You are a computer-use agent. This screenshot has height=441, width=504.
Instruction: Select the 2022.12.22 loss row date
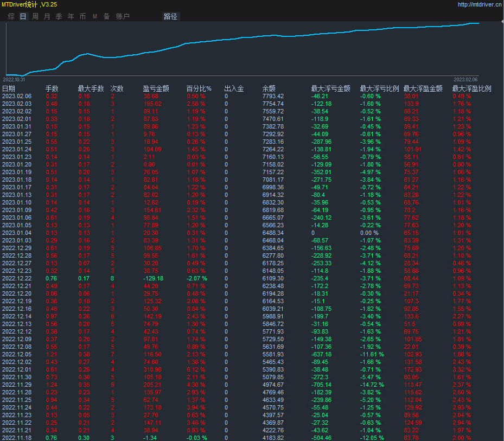(16, 278)
